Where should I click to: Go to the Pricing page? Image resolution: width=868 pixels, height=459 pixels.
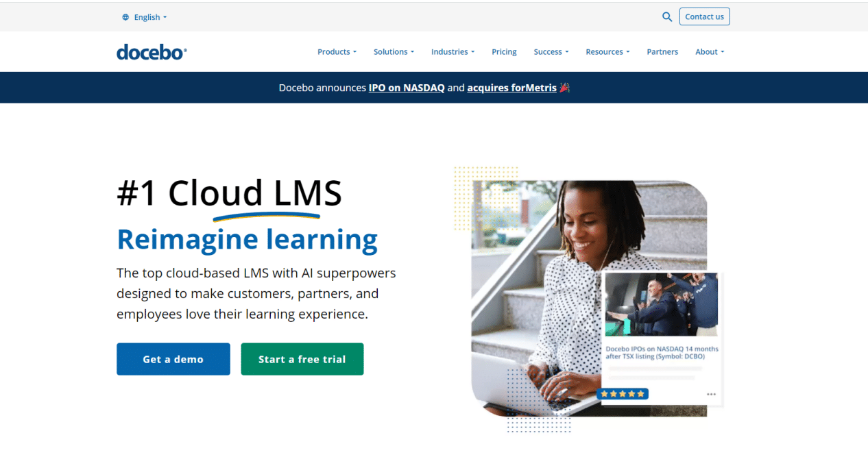point(504,52)
